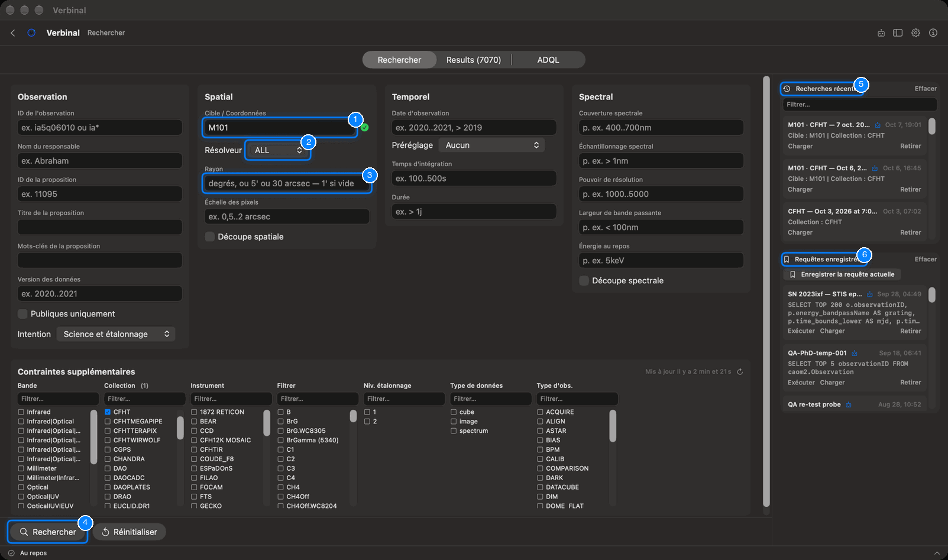Open the Résolveur ALL dropdown
The image size is (948, 560).
277,150
